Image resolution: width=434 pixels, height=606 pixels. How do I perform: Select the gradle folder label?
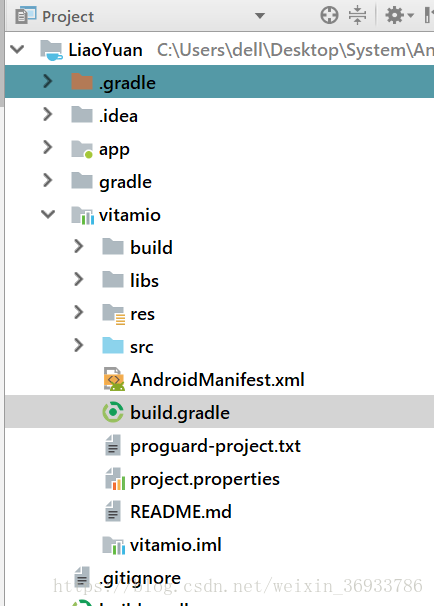click(x=125, y=182)
